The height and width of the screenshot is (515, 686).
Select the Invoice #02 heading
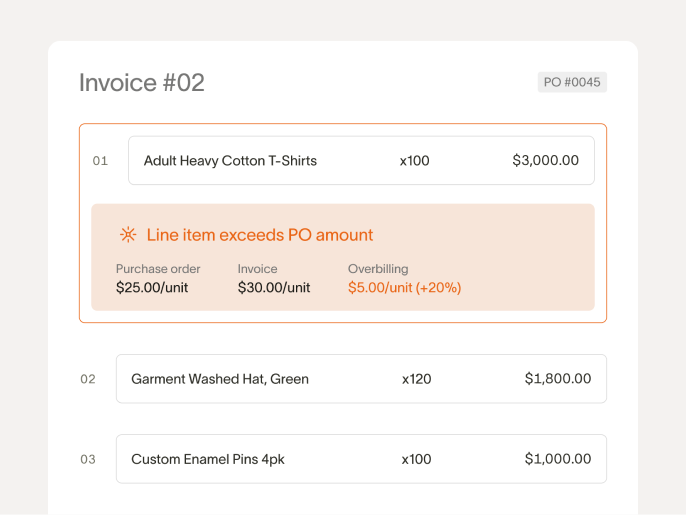tap(142, 83)
